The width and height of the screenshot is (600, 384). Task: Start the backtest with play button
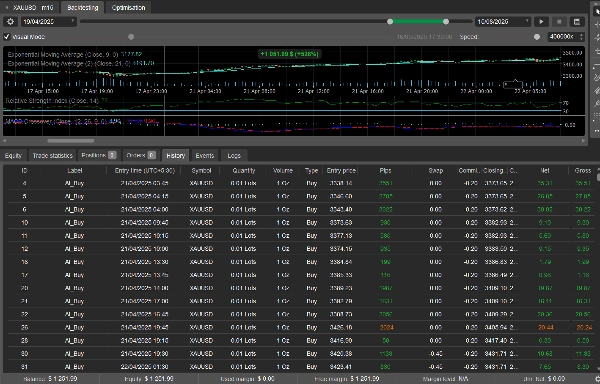tap(541, 22)
